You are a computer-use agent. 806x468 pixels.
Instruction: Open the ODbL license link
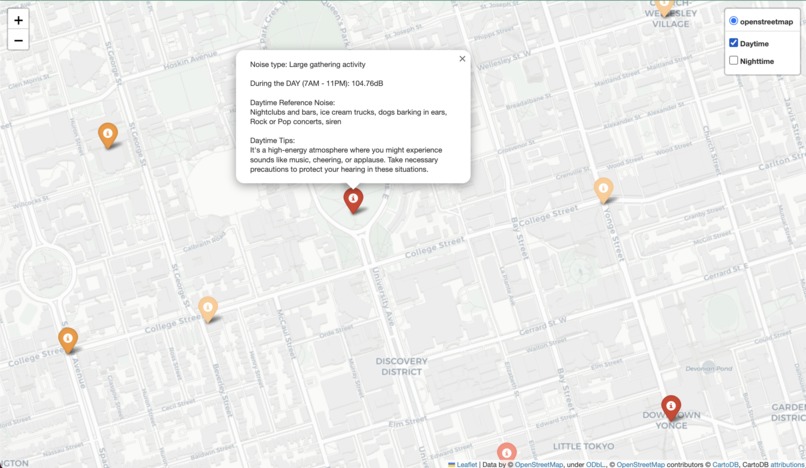point(595,464)
